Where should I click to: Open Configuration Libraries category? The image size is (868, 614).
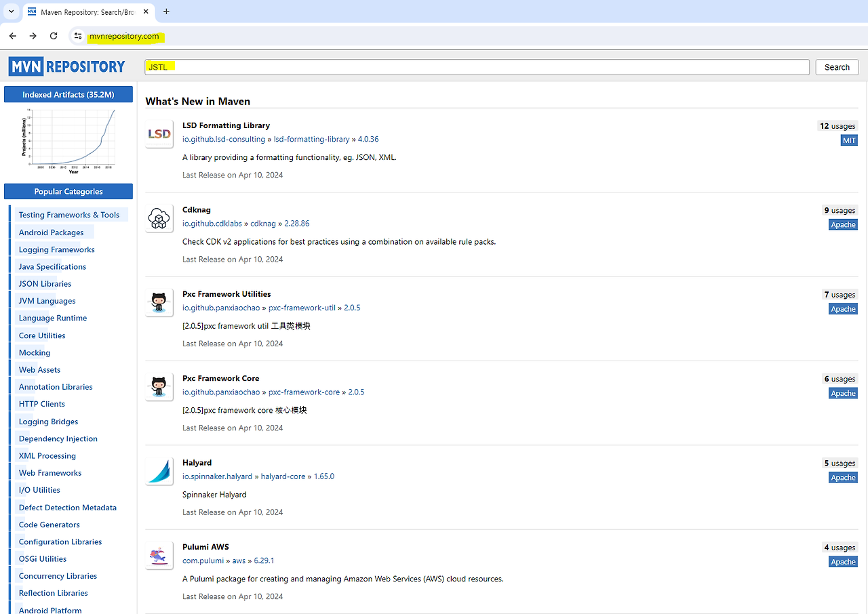(60, 541)
